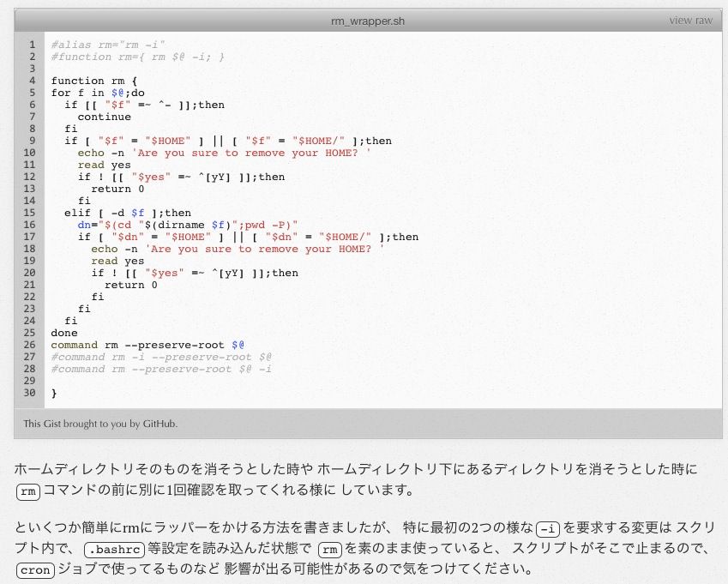
Task: Click the 'done' code line
Action: [x=64, y=333]
